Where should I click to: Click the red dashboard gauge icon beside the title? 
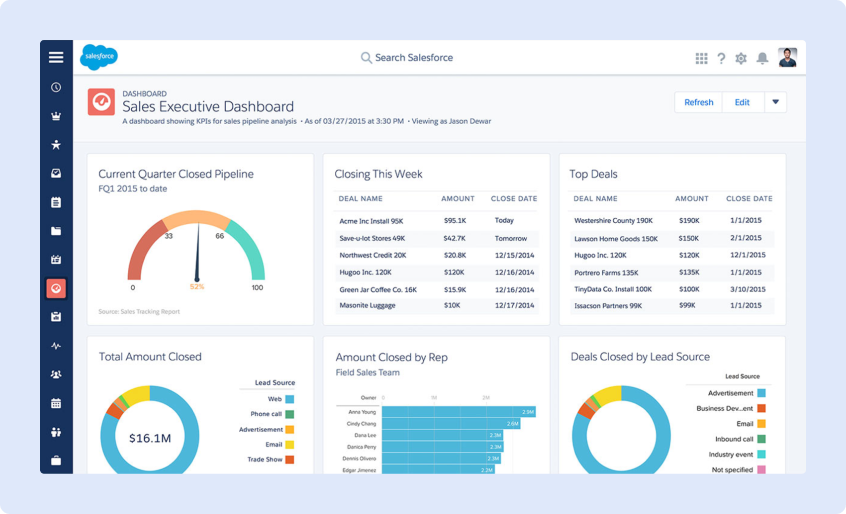tap(101, 102)
